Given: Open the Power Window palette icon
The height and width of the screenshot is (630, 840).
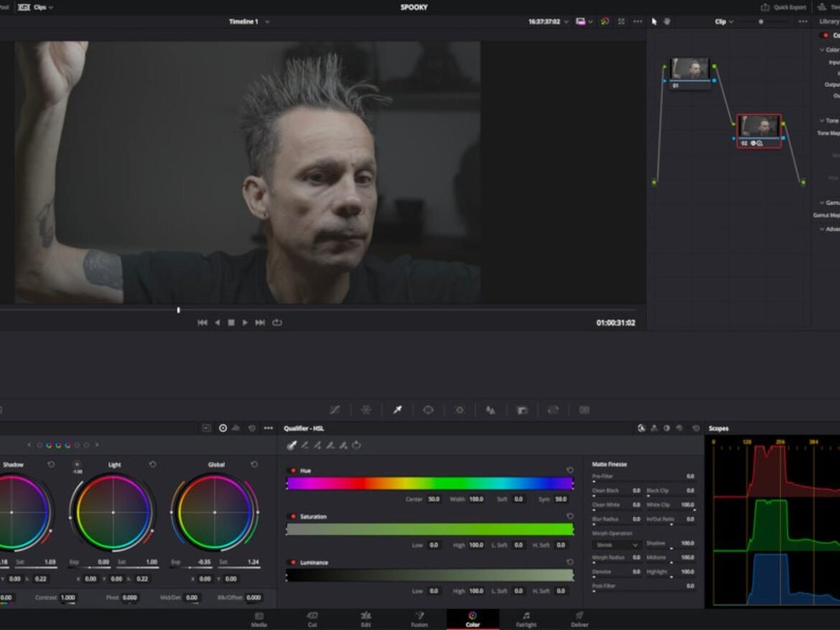Looking at the screenshot, I should 429,410.
